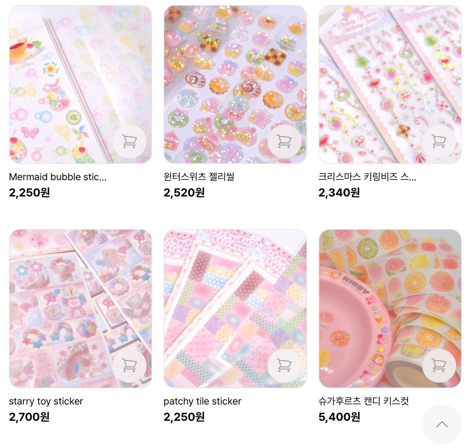
Task: Click the patchy tile sticker title
Action: [x=202, y=401]
